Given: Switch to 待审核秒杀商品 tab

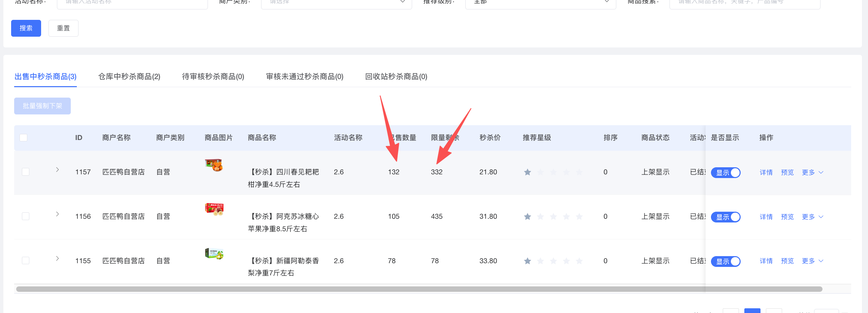Looking at the screenshot, I should [213, 77].
